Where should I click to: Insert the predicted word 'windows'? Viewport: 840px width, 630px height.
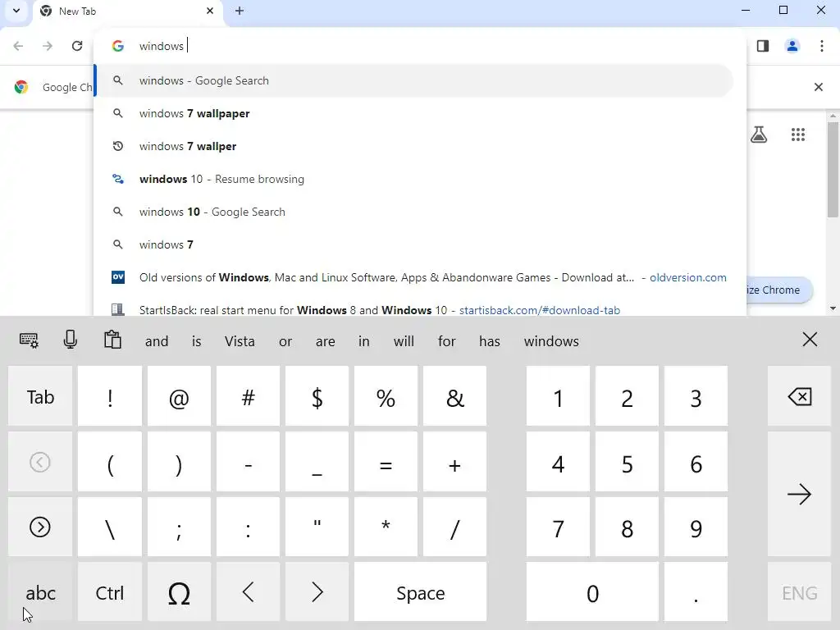551,341
